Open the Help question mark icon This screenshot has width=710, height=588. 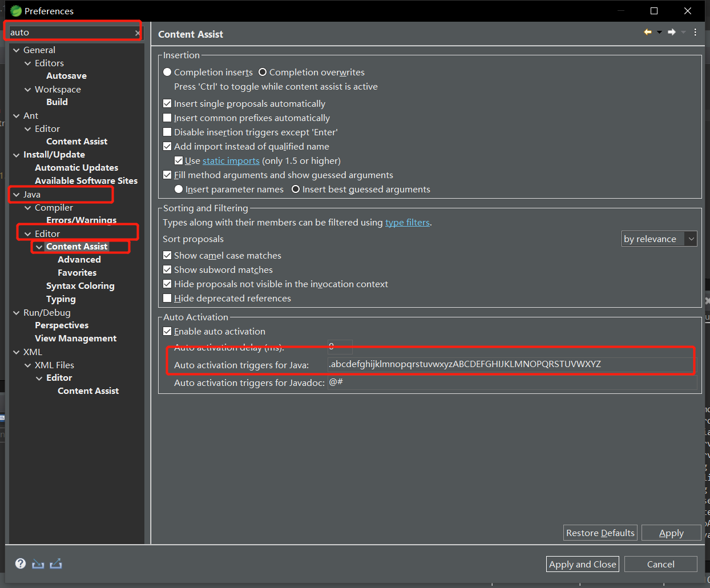tap(21, 563)
